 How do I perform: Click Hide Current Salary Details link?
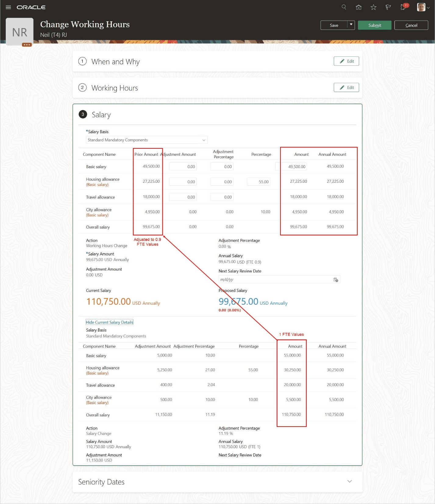click(109, 322)
